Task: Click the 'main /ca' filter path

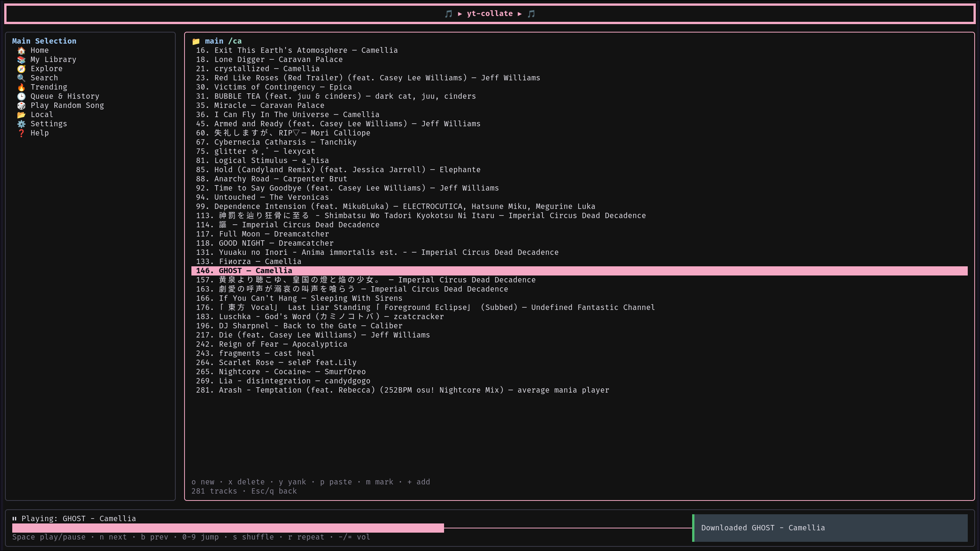Action: [x=223, y=41]
